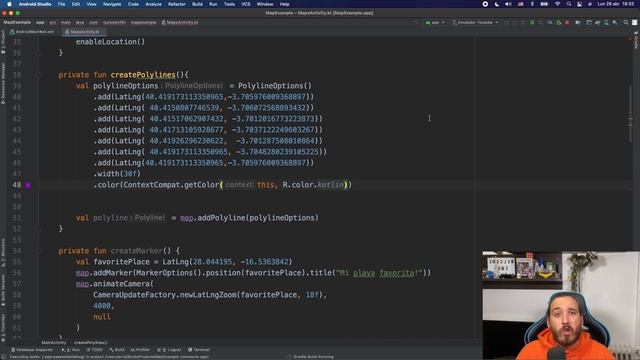Viewport: 640px width, 360px height.
Task: Click the Structure side tab
Action: click(3, 252)
